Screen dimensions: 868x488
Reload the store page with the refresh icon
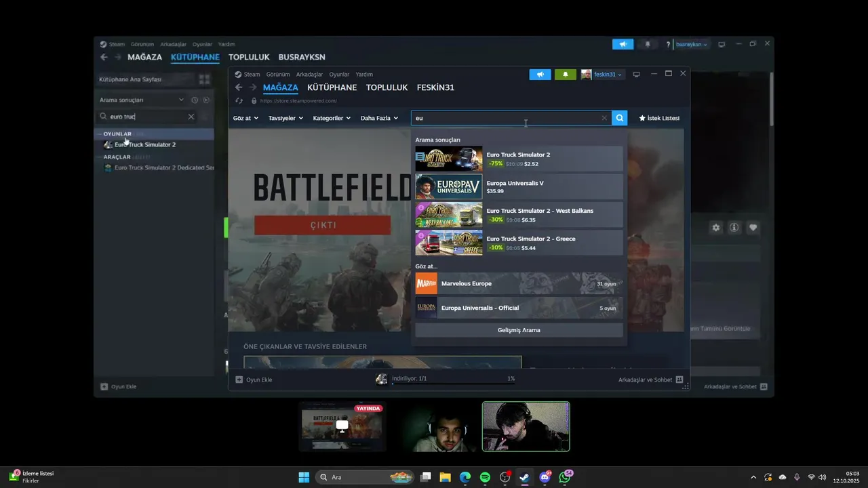239,101
